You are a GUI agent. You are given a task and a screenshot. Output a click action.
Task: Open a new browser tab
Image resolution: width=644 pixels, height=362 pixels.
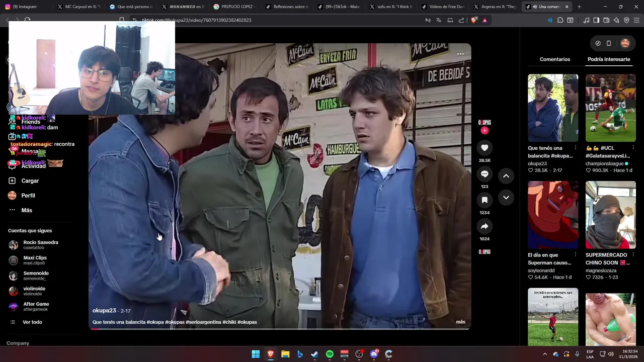point(579,7)
